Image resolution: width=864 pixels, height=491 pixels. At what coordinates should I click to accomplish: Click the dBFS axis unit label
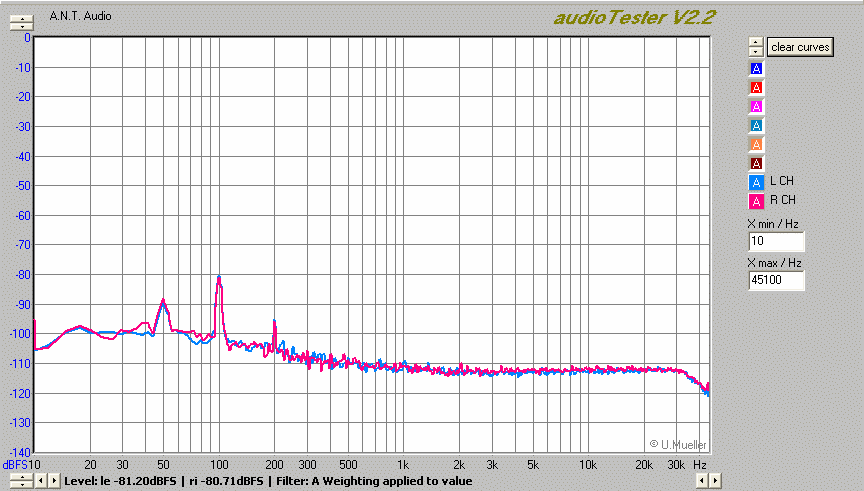coord(15,465)
